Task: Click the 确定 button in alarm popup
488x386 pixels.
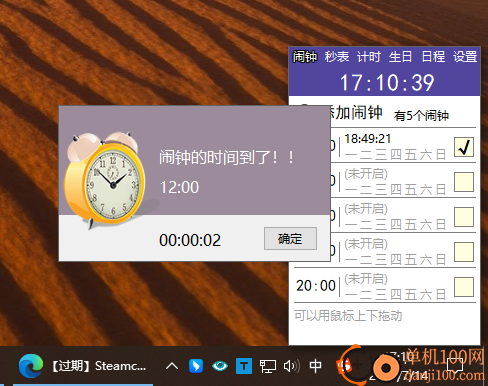Action: pyautogui.click(x=290, y=239)
